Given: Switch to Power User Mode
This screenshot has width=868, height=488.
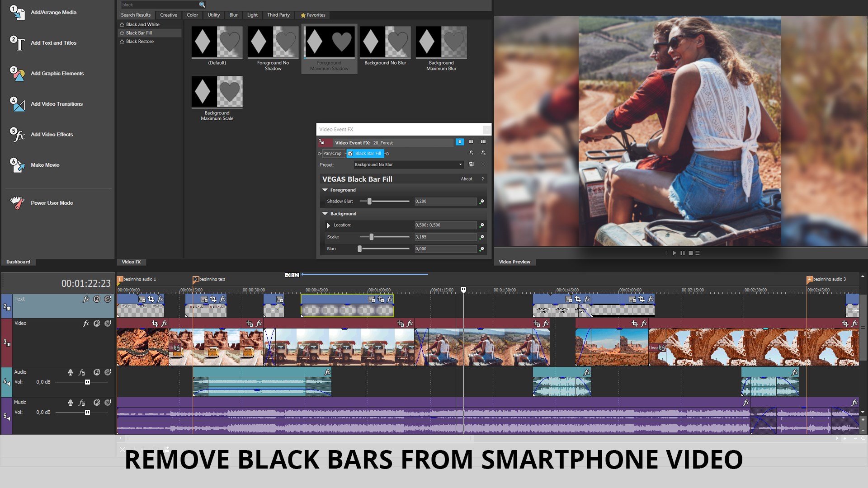Looking at the screenshot, I should pos(51,203).
